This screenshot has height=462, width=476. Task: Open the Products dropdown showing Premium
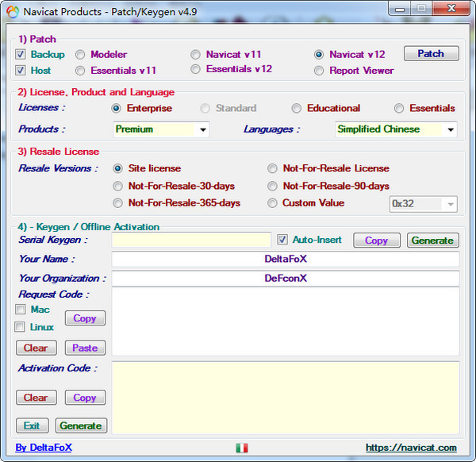161,129
